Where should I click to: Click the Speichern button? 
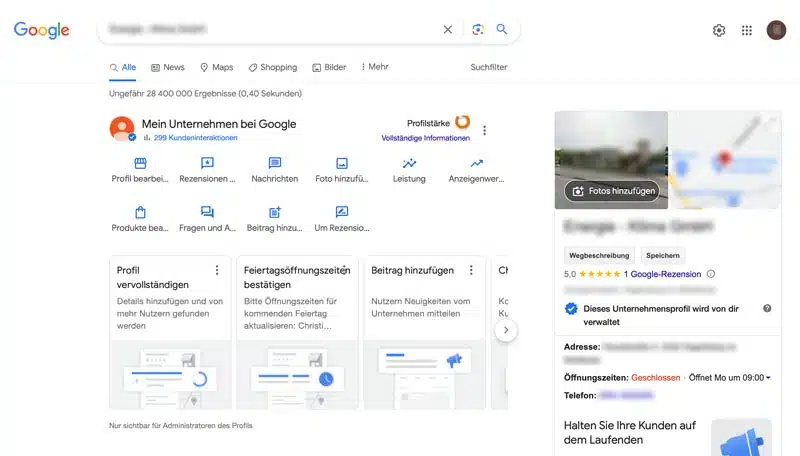click(663, 256)
